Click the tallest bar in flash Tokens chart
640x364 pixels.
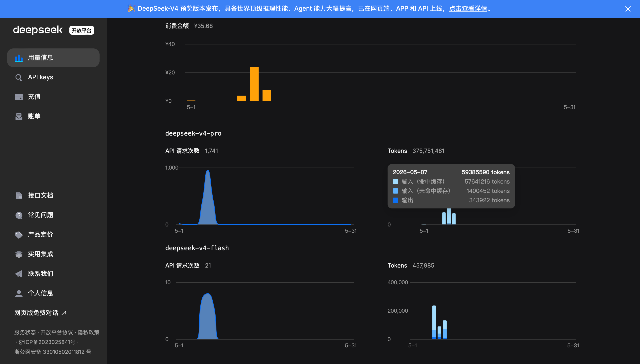pos(434,322)
